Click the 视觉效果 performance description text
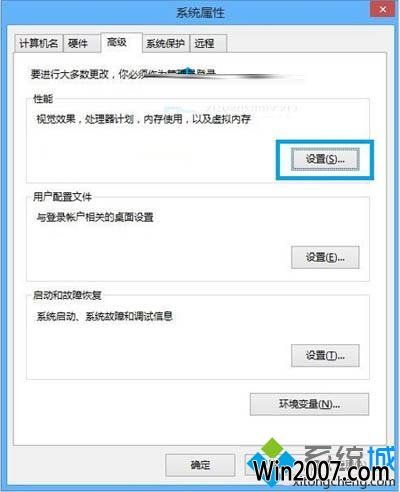The height and width of the screenshot is (492, 400). coord(144,119)
